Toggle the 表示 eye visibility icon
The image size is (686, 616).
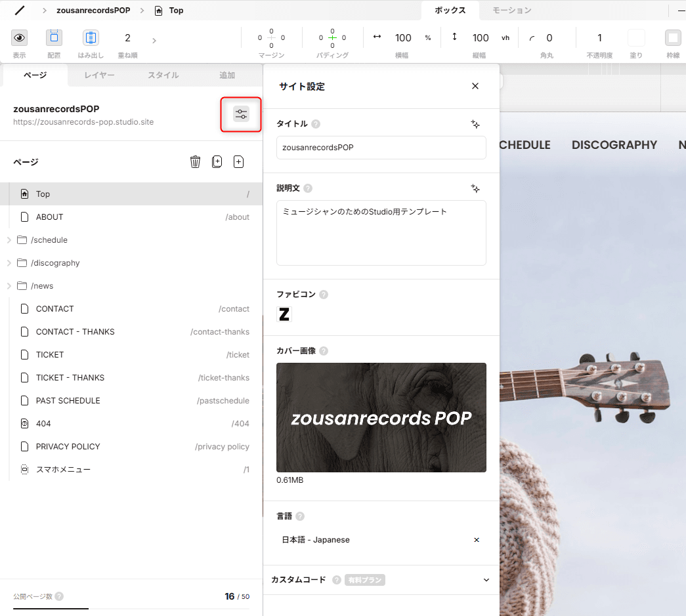click(x=20, y=37)
